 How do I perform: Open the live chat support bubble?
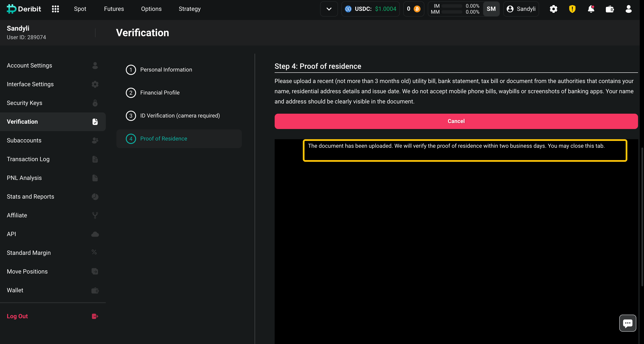pyautogui.click(x=628, y=323)
